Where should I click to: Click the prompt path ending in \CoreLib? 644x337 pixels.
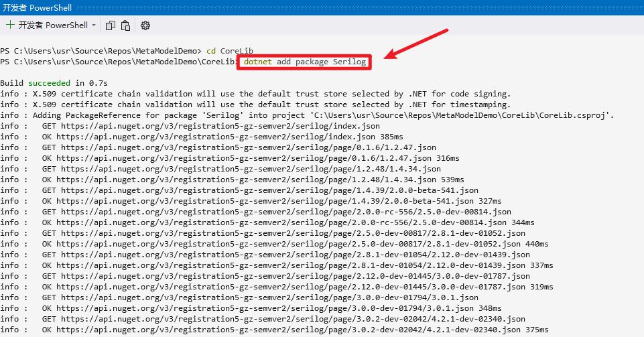click(x=119, y=62)
